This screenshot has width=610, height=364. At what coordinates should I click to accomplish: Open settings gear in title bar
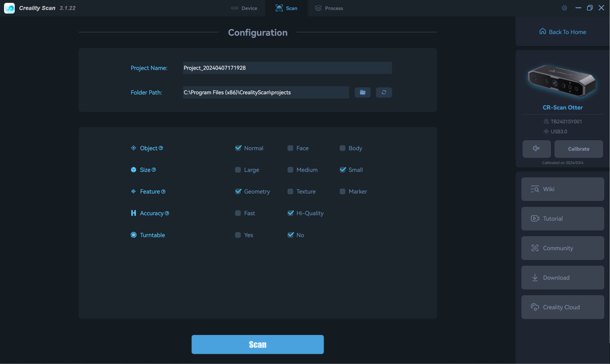pos(564,8)
